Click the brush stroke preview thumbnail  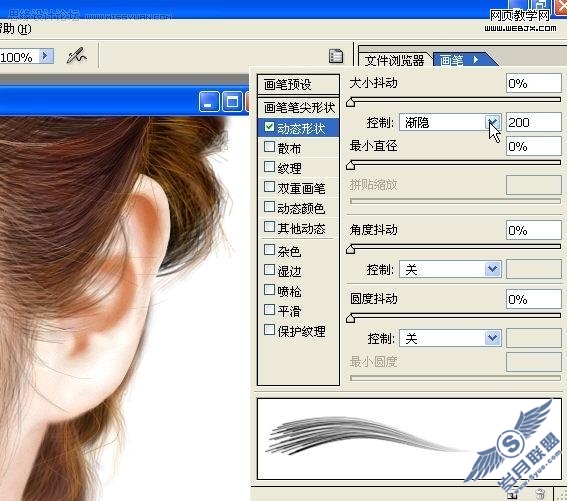[409, 439]
